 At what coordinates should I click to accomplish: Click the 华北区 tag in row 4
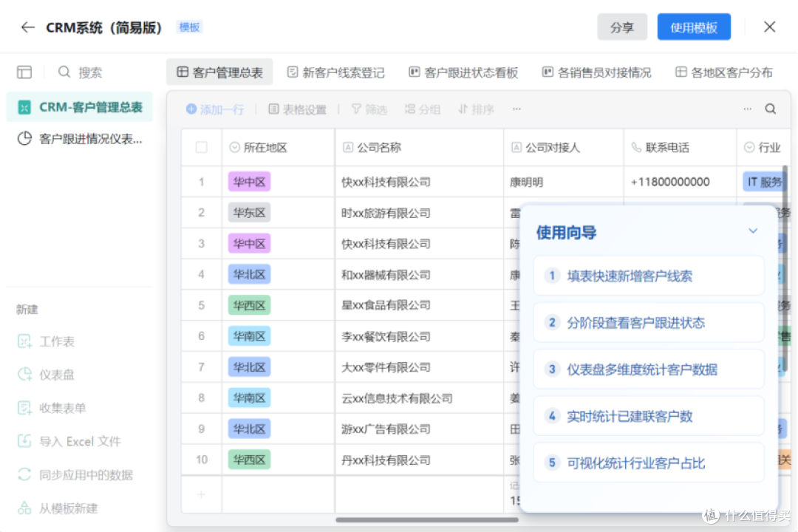coord(250,274)
